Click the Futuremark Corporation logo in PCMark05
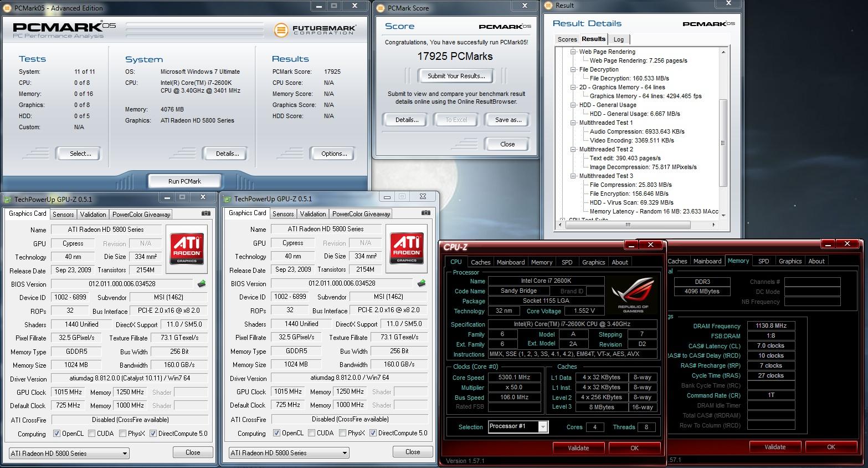This screenshot has width=868, height=468. (x=315, y=29)
